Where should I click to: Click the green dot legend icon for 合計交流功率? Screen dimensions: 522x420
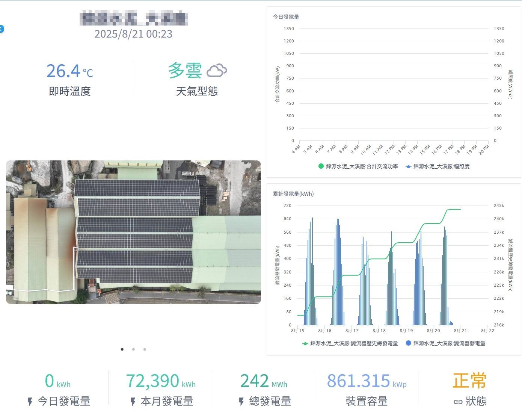click(320, 166)
